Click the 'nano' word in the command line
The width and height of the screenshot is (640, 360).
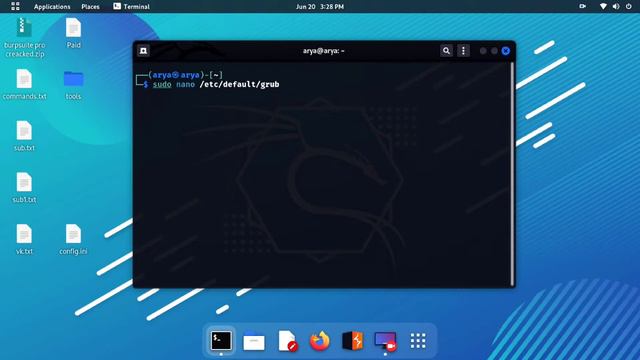[x=185, y=84]
